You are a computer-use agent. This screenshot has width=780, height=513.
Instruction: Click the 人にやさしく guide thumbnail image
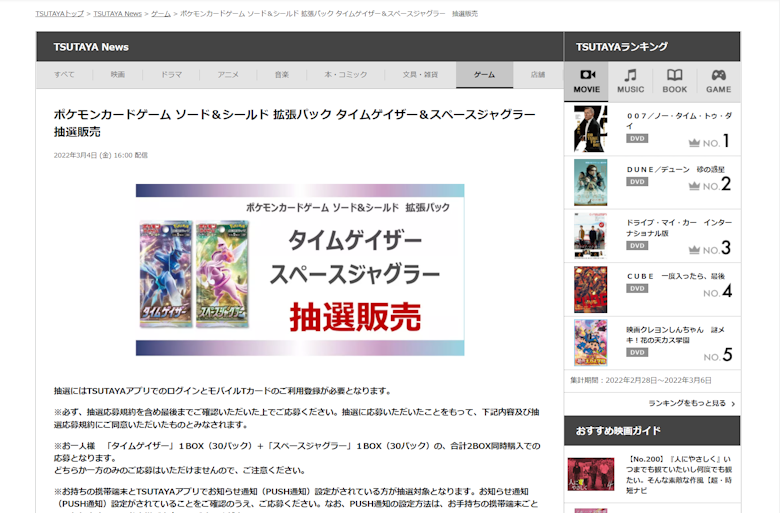pos(590,474)
